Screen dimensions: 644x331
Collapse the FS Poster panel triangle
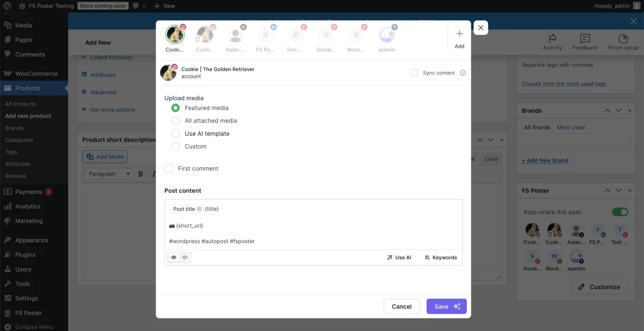coord(629,190)
